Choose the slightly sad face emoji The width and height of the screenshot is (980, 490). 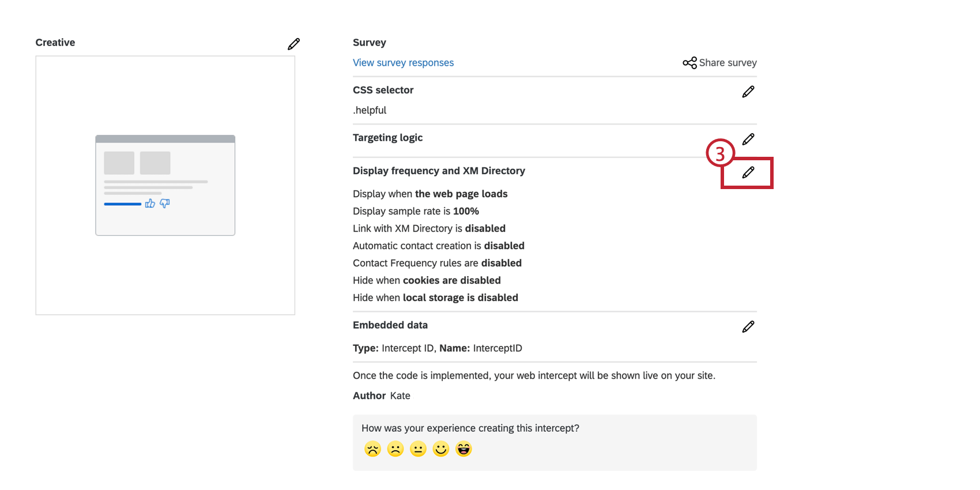(x=395, y=449)
